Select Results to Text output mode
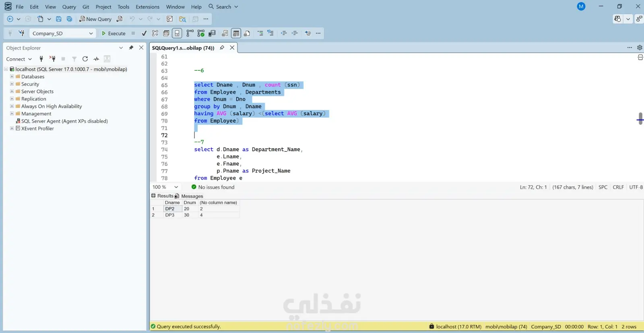The image size is (644, 333). (x=225, y=33)
